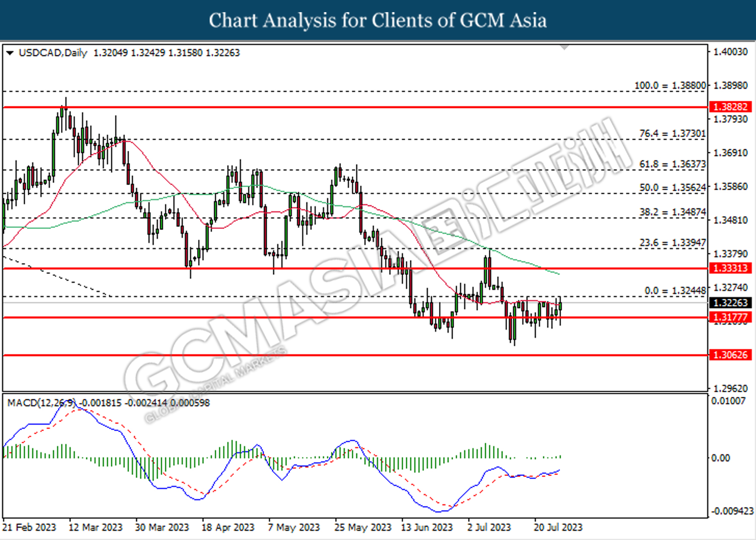Screen dimensions: 756x540
Task: Click the 20 Jul 2023 date label
Action: point(558,527)
